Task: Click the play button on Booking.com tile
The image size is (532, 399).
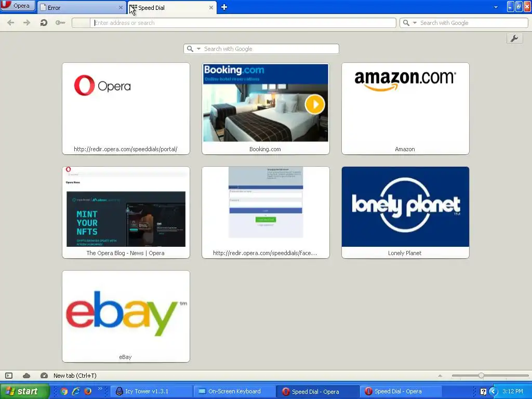Action: click(315, 104)
